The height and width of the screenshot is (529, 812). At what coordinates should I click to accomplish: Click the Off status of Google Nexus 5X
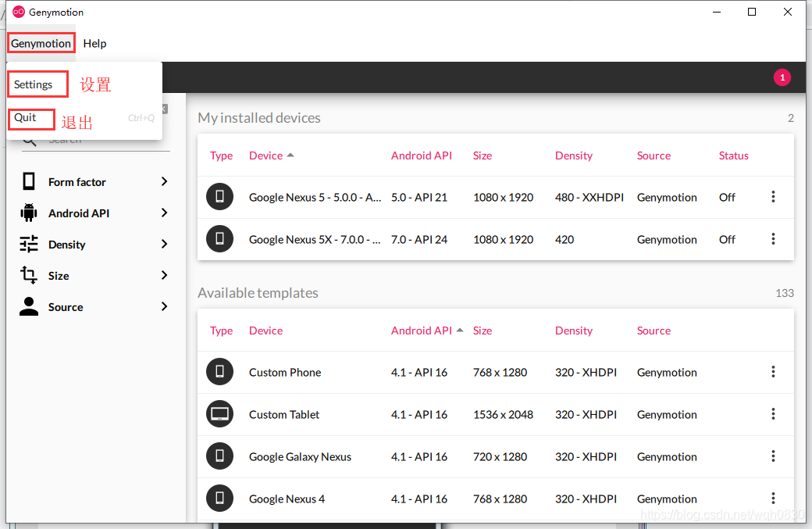727,239
